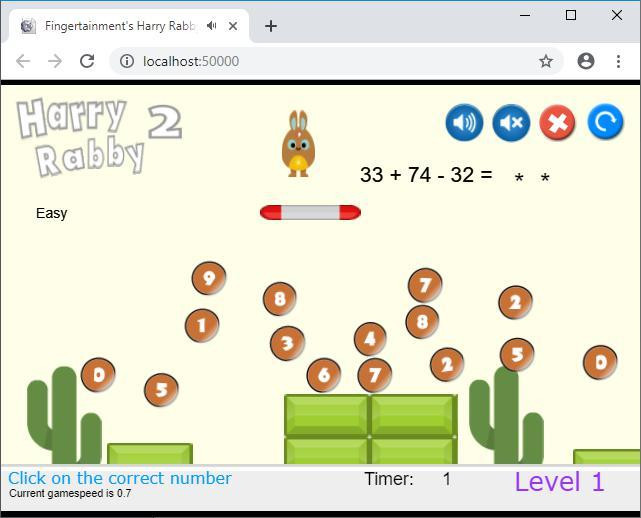Viewport: 641px width, 518px height.
Task: Go back using the browser back arrow
Action: point(23,61)
